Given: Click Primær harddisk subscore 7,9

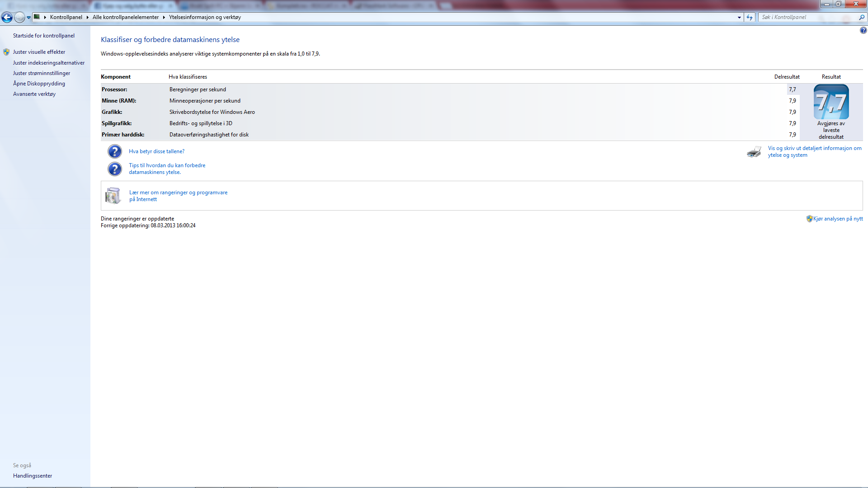Looking at the screenshot, I should (793, 135).
